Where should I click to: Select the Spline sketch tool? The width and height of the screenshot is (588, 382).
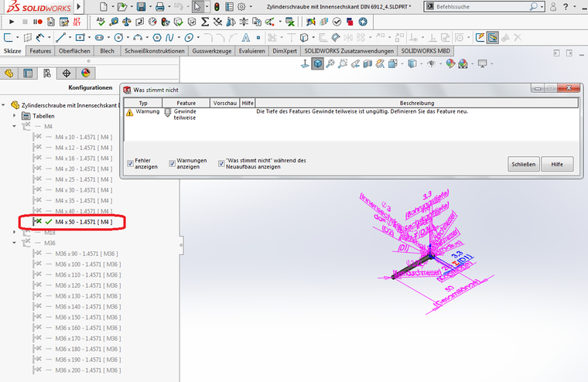point(169,37)
